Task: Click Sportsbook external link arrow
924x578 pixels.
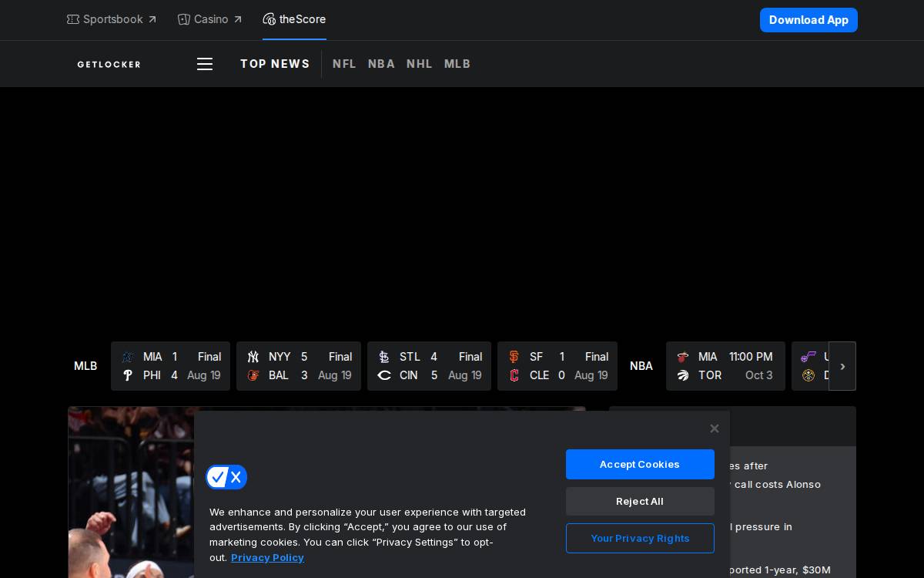Action: 152,19
